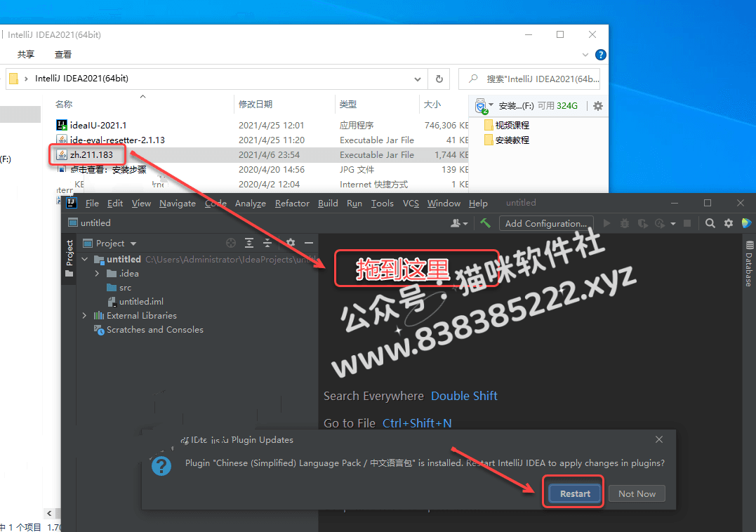The height and width of the screenshot is (532, 756).
Task: Click Collapse All in Project panel
Action: (267, 243)
